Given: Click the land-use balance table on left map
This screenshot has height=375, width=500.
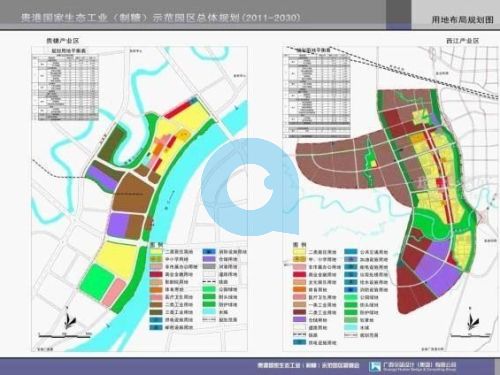Looking at the screenshot, I should pyautogui.click(x=65, y=84).
